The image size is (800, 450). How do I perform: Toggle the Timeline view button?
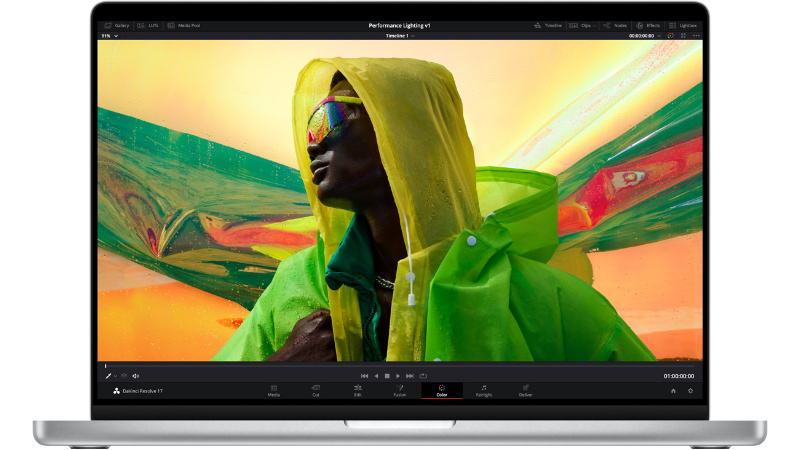(x=548, y=26)
